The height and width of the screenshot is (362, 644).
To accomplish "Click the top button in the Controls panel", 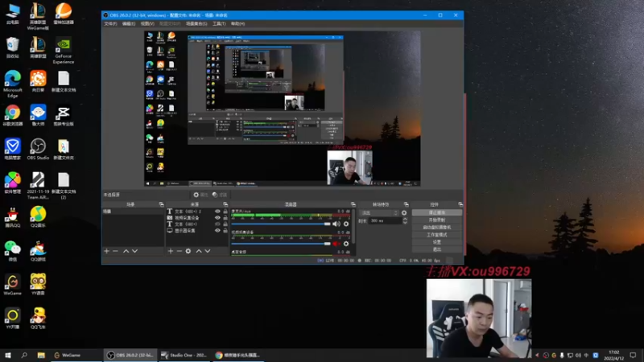I will (x=436, y=212).
